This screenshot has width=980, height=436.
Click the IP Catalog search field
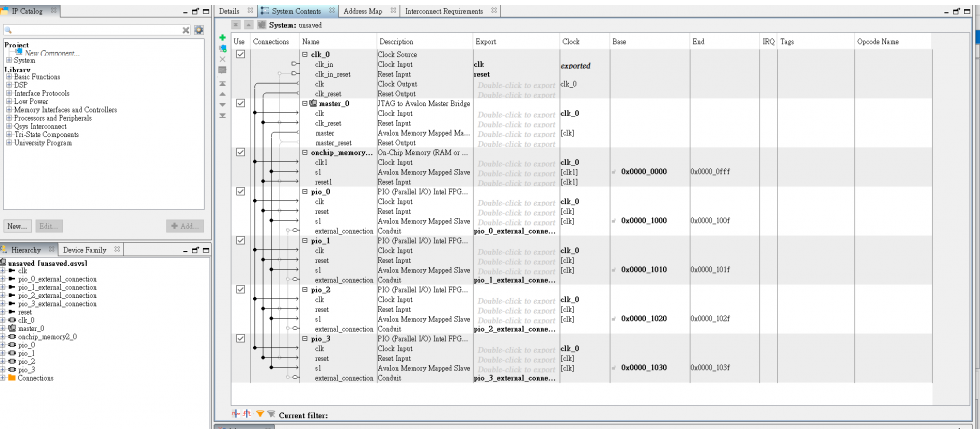pyautogui.click(x=92, y=31)
